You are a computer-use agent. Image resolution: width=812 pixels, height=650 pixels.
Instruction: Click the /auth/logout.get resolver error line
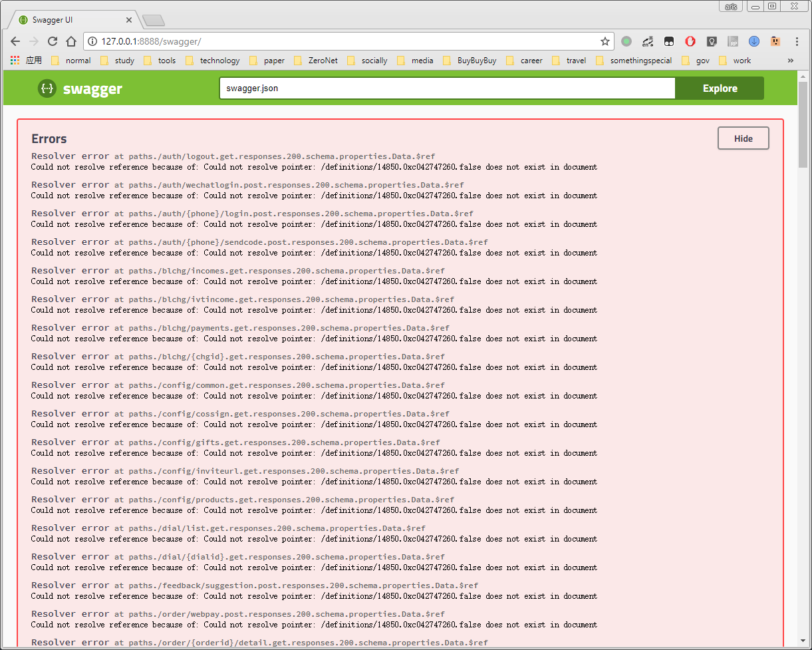click(233, 156)
